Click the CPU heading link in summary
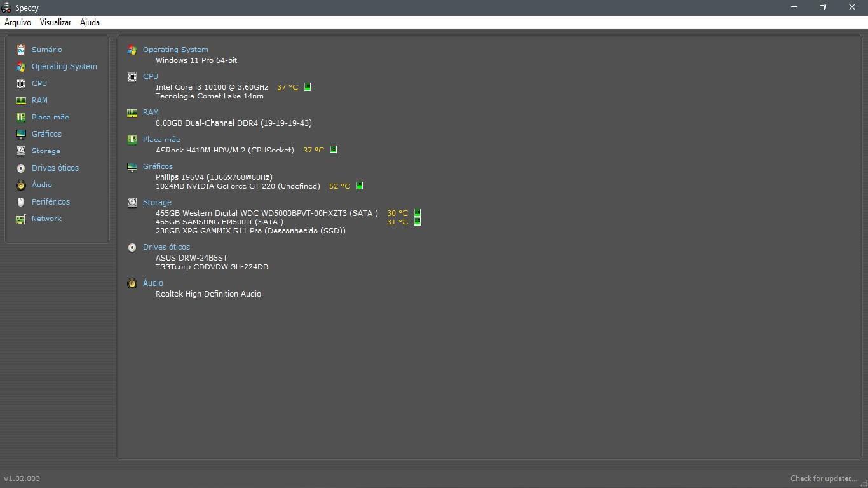This screenshot has height=488, width=868. coord(151,77)
